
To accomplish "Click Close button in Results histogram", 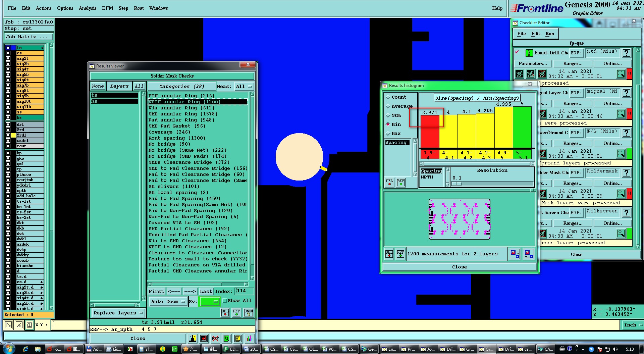I will point(459,267).
